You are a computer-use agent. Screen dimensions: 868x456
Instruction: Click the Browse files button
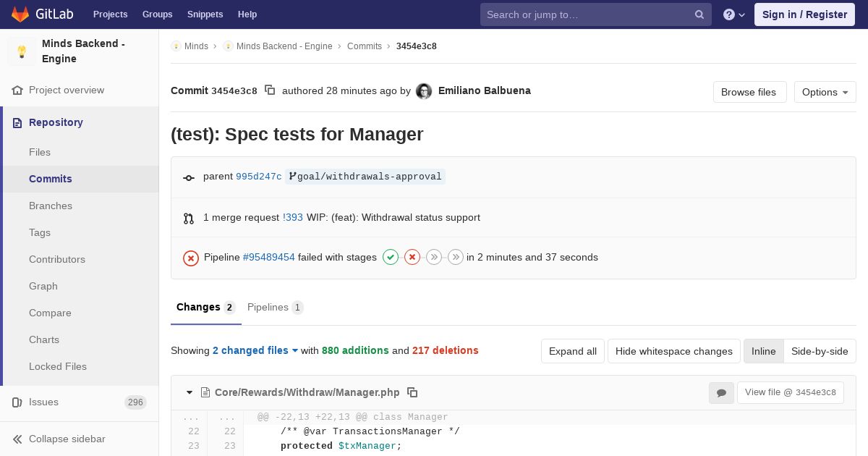749,92
